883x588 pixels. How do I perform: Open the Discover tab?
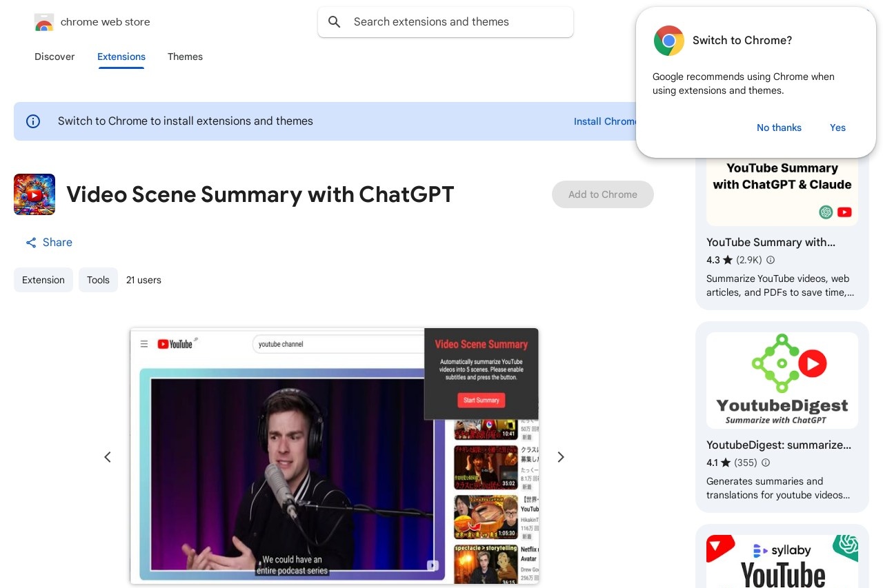[54, 57]
